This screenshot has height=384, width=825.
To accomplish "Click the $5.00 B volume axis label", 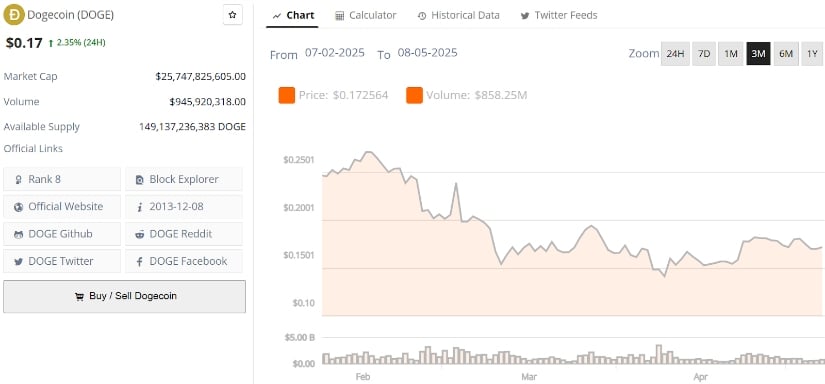I will [300, 338].
